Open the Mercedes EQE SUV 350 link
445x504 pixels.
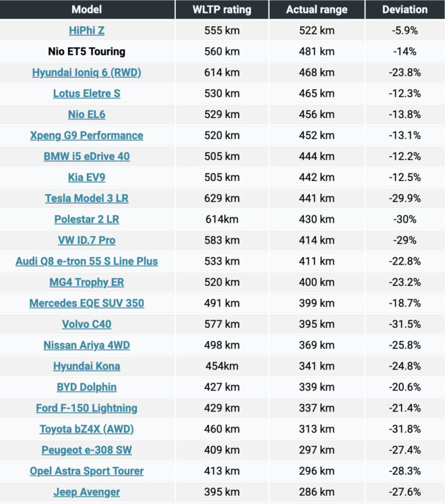(86, 303)
